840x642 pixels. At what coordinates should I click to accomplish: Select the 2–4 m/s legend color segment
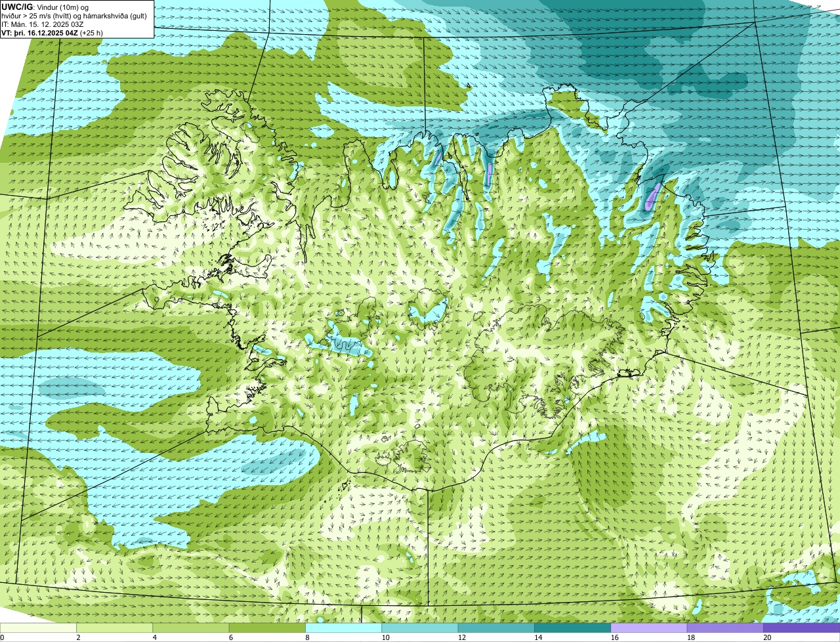[x=115, y=628]
